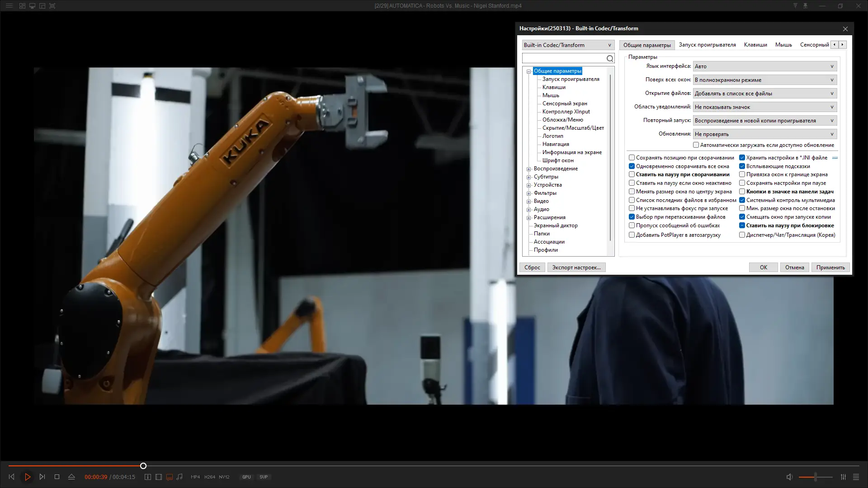The width and height of the screenshot is (868, 488).
Task: Select 'Субтитры' in settings tree
Action: (x=546, y=177)
